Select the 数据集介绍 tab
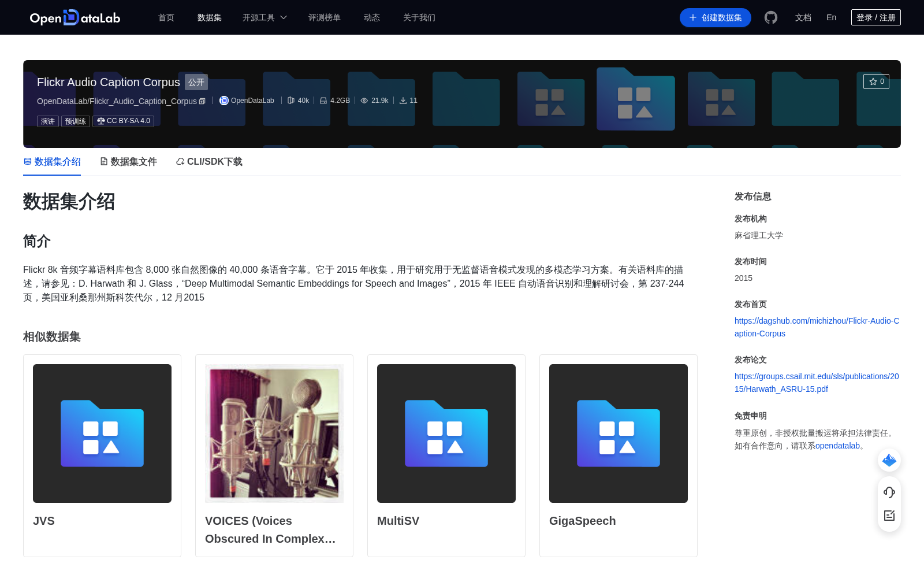This screenshot has width=924, height=578. point(52,162)
